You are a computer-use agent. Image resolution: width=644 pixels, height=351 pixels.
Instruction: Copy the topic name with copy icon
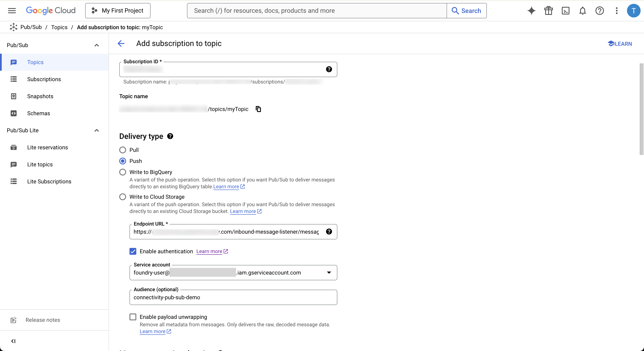[258, 109]
